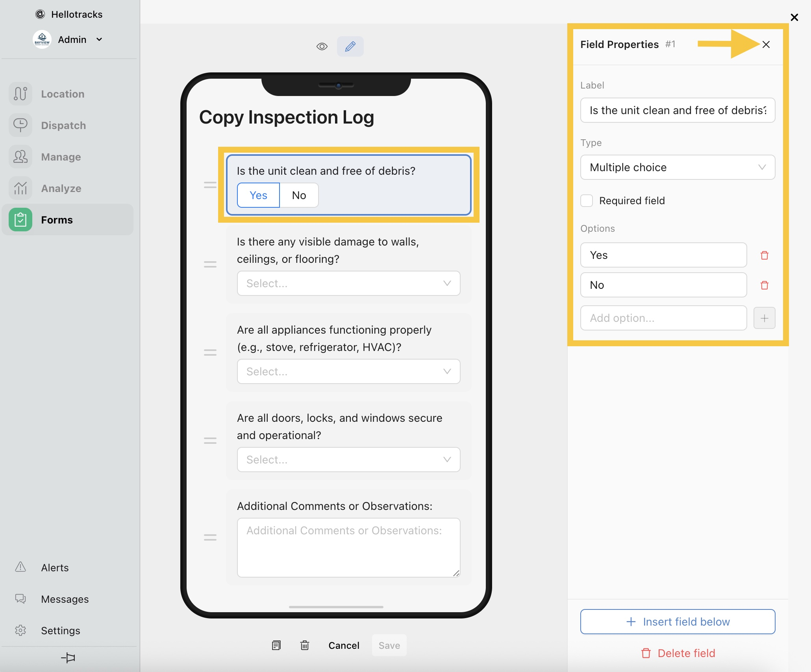Click Insert field below button
This screenshot has width=811, height=672.
point(678,622)
